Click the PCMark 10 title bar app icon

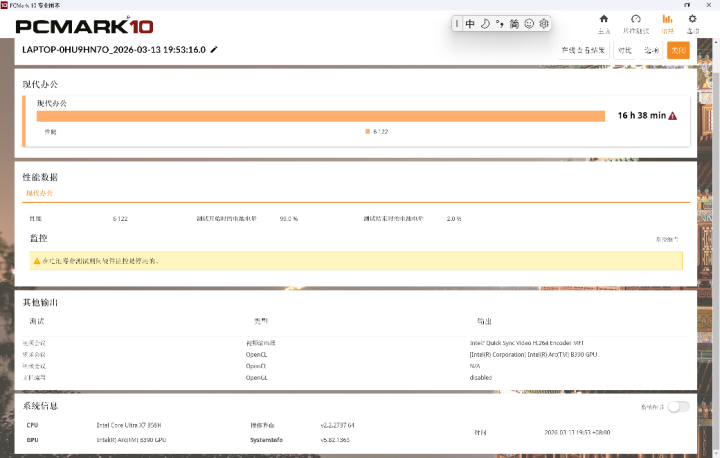pos(4,5)
